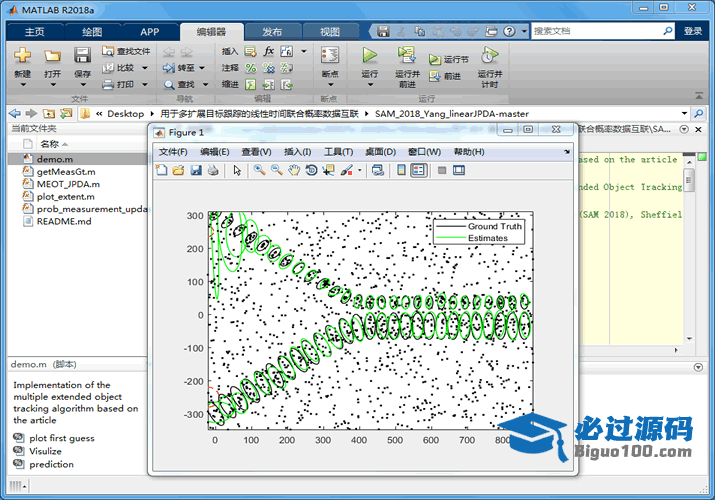This screenshot has height=500, width=715.
Task: Click New Figure icon in Figure 1 toolbar
Action: 161,170
